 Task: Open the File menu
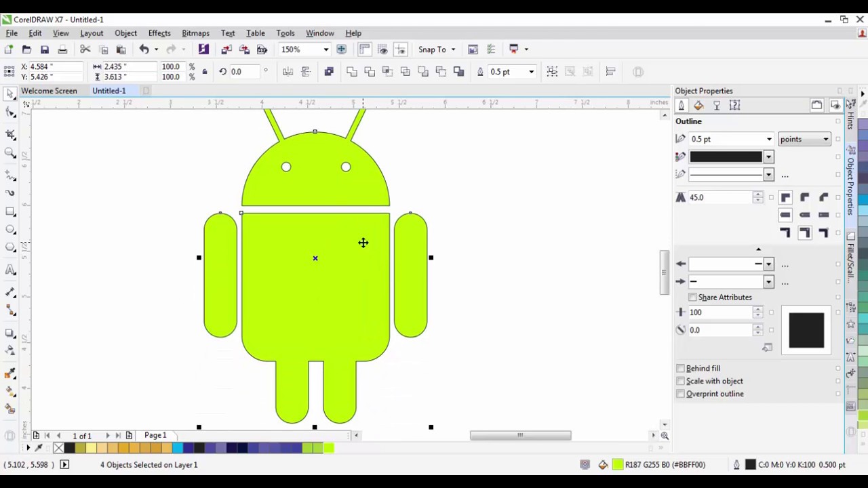pos(12,33)
